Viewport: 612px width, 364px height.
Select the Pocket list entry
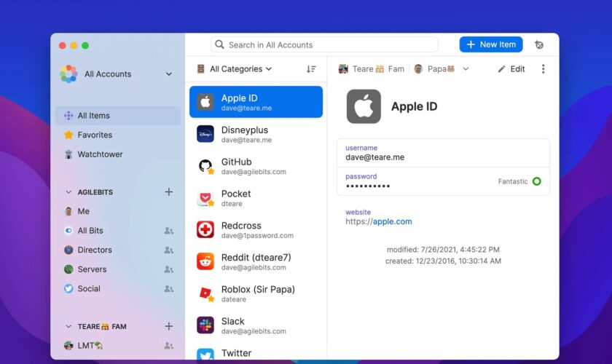point(256,198)
